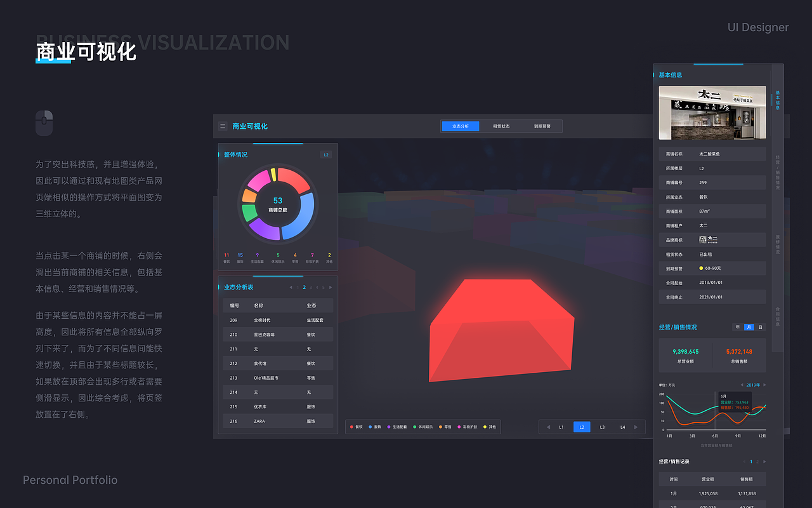Go to previous year before 2019年
Viewport: 812px width, 508px height.
pos(742,385)
